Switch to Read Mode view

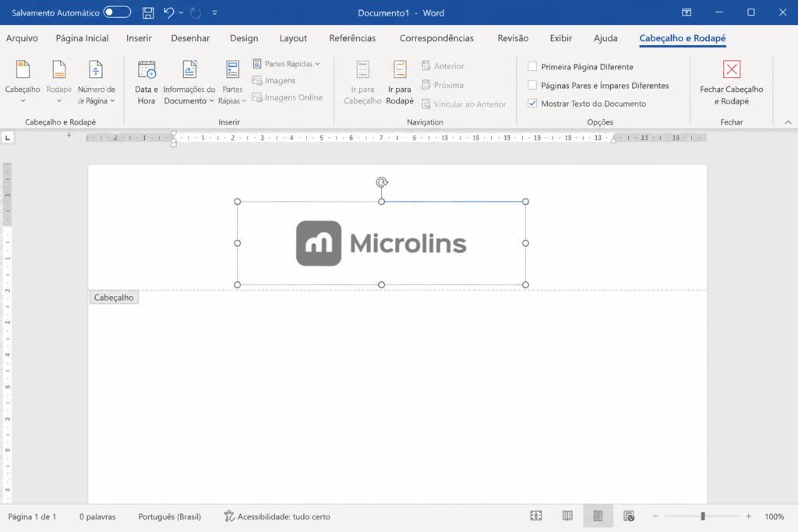[567, 516]
